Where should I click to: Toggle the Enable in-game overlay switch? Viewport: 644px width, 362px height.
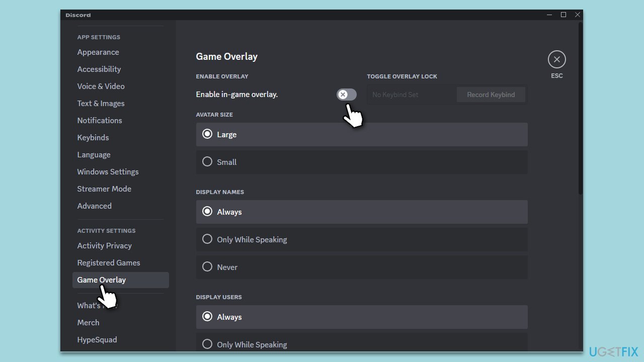347,95
